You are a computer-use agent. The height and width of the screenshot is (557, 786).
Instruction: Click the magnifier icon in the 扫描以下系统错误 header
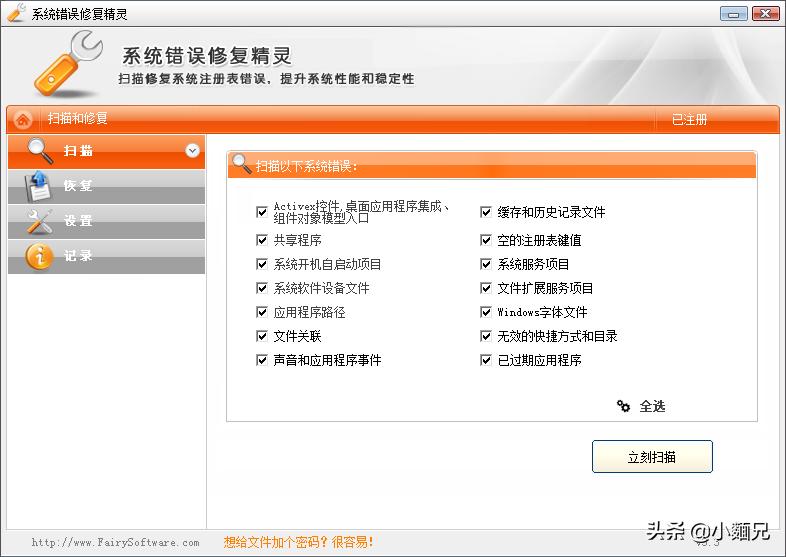(x=242, y=164)
